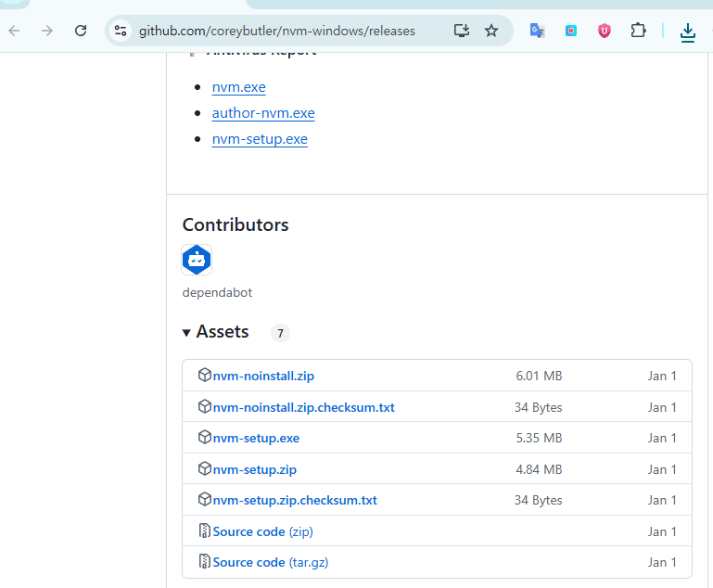Click the Contributors heading

[x=236, y=225]
